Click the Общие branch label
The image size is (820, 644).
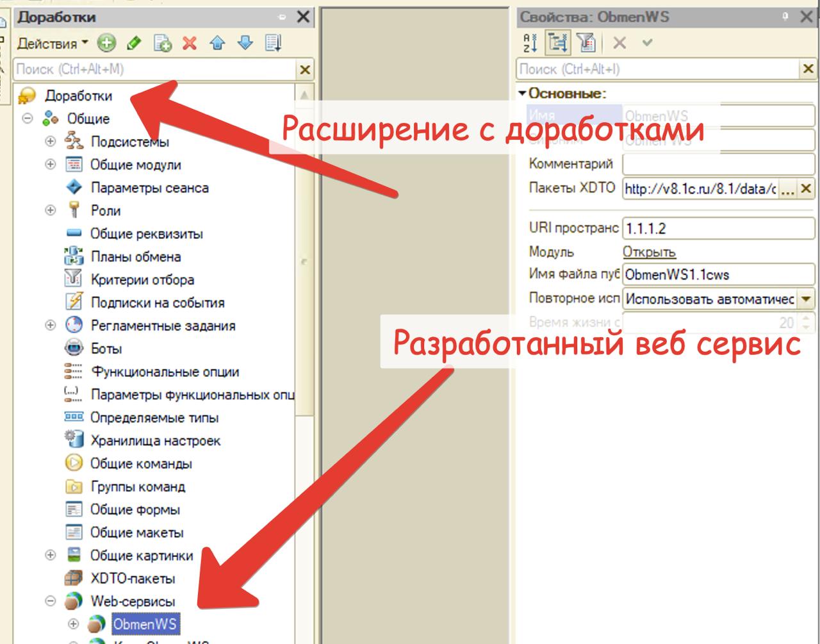(x=88, y=119)
